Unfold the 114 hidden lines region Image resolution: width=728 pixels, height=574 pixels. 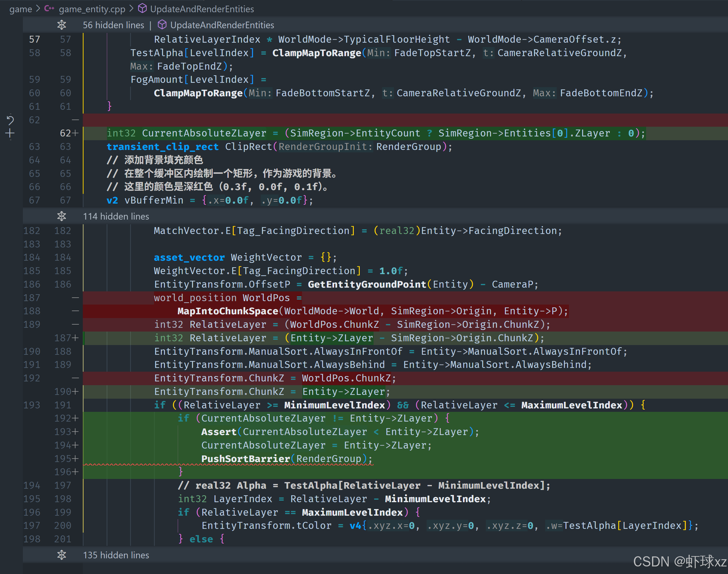tap(61, 216)
